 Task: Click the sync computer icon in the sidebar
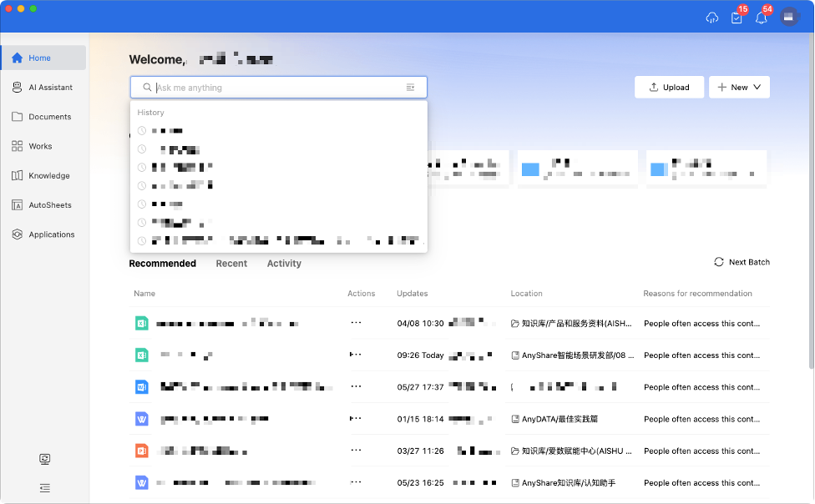click(44, 459)
